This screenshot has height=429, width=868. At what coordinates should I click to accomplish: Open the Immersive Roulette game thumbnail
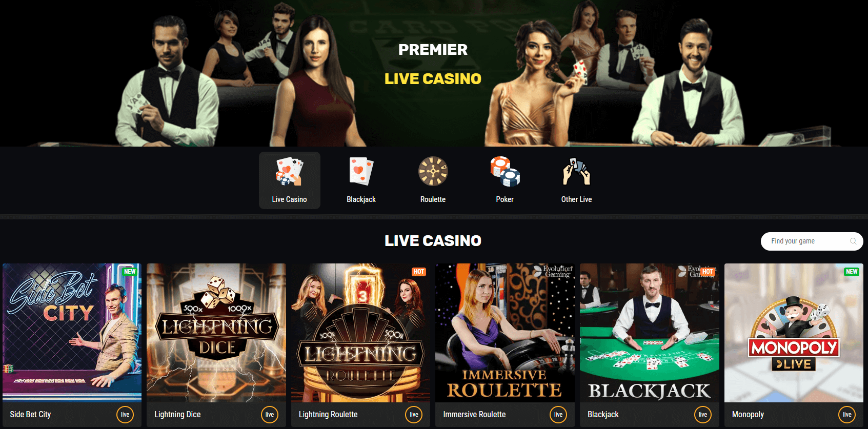[505, 333]
